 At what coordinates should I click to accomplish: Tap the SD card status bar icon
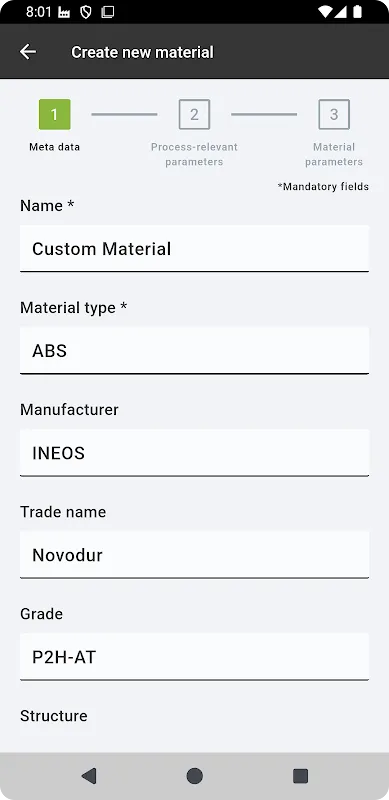pos(108,12)
